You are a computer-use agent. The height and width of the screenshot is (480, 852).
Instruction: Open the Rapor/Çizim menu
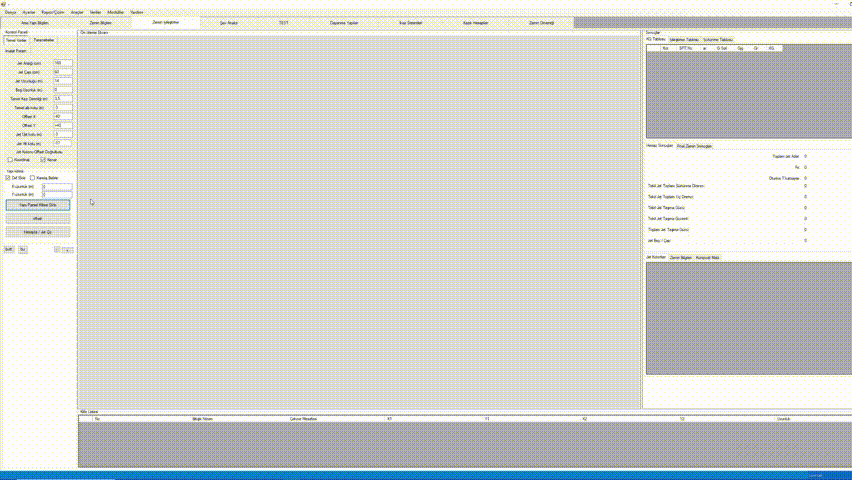(53, 12)
